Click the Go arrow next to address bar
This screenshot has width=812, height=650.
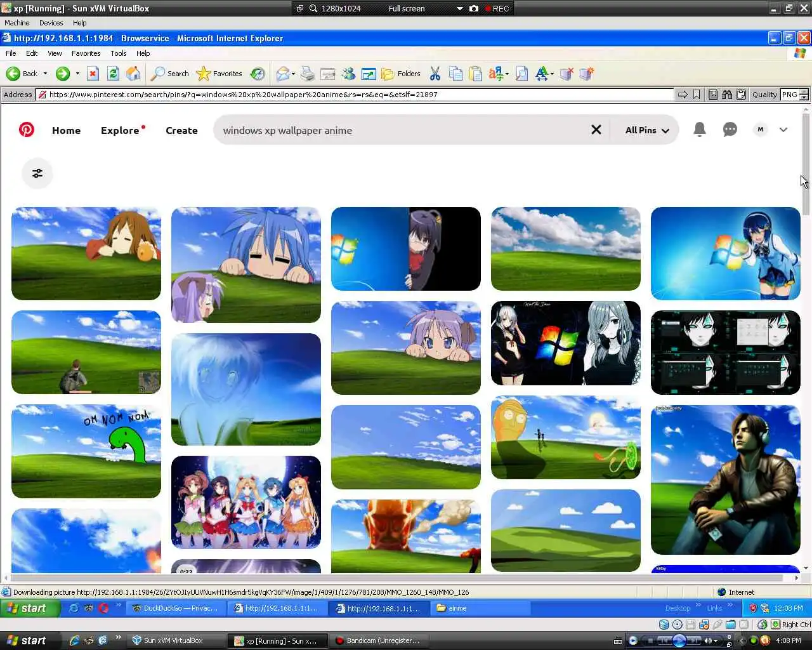(683, 95)
